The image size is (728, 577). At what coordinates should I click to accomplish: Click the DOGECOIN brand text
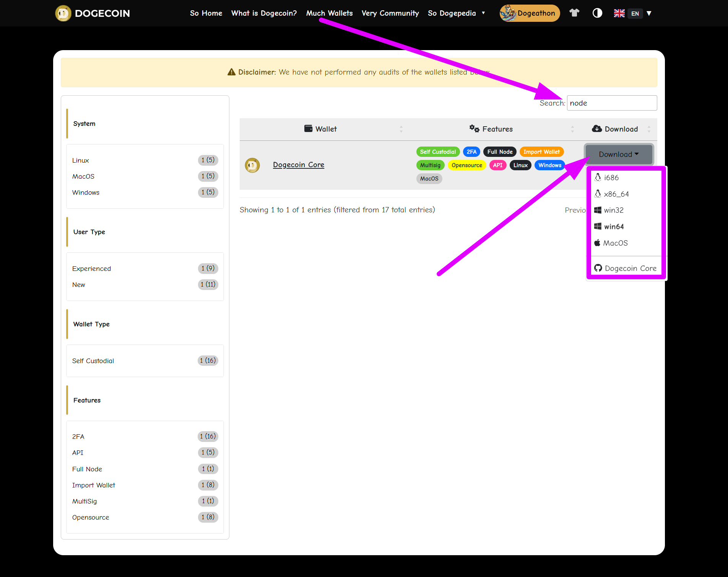[102, 13]
